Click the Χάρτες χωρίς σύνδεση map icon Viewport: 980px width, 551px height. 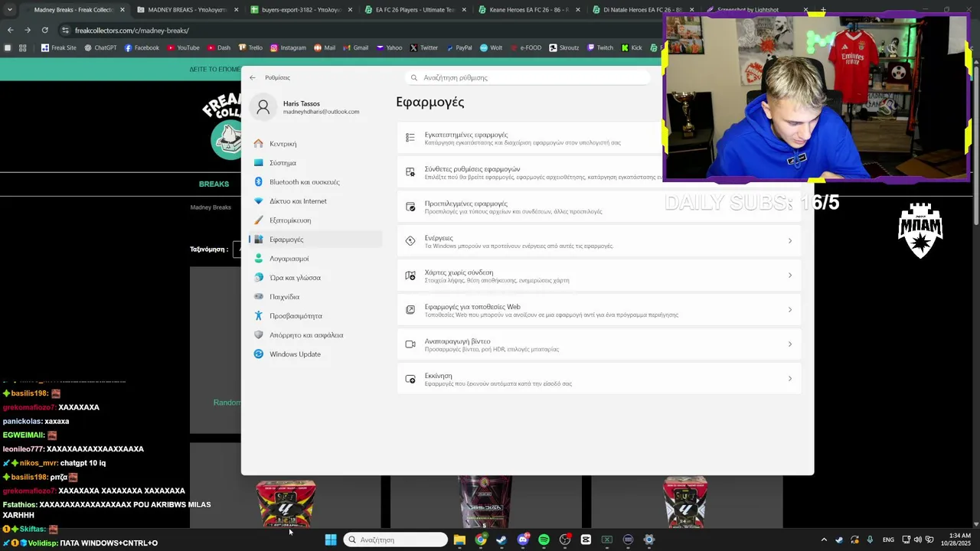coord(410,275)
